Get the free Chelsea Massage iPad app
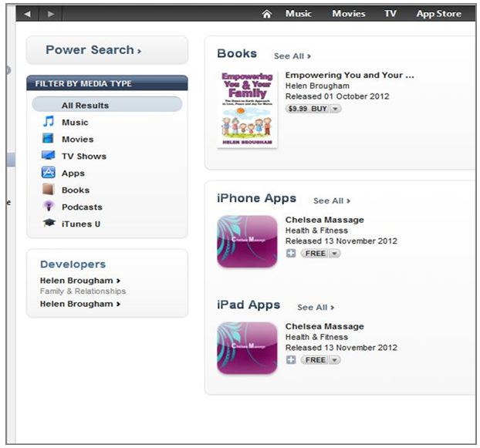This screenshot has width=480, height=448. click(315, 360)
